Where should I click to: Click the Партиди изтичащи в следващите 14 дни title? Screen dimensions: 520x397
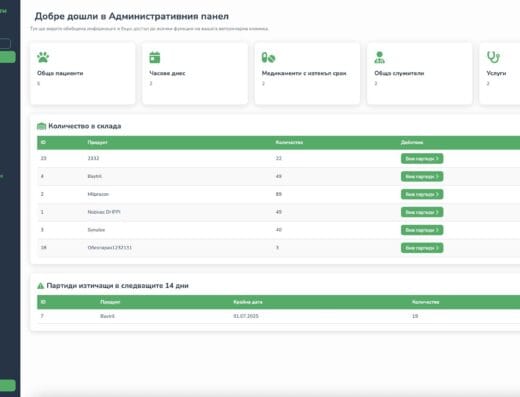(118, 286)
